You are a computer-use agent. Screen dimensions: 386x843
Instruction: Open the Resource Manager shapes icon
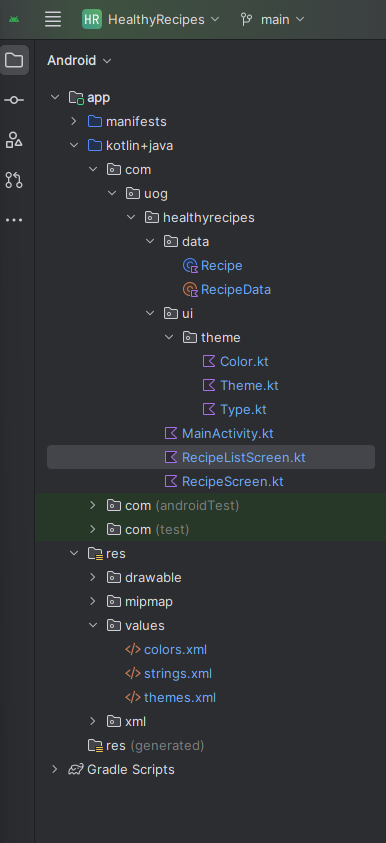point(14,140)
